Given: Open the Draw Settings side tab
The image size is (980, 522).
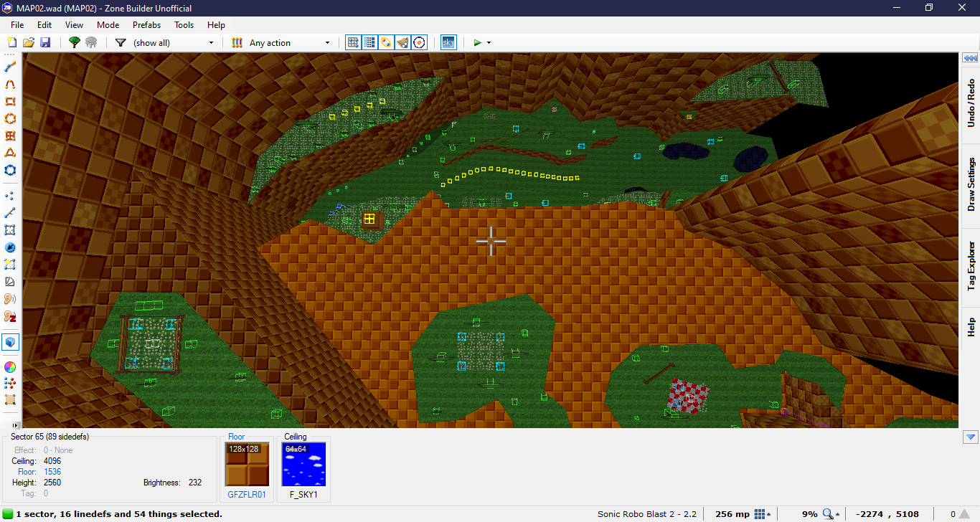Looking at the screenshot, I should [x=971, y=184].
